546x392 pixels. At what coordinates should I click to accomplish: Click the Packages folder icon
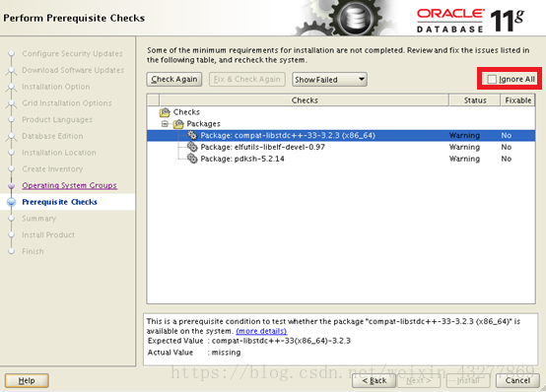[x=178, y=123]
